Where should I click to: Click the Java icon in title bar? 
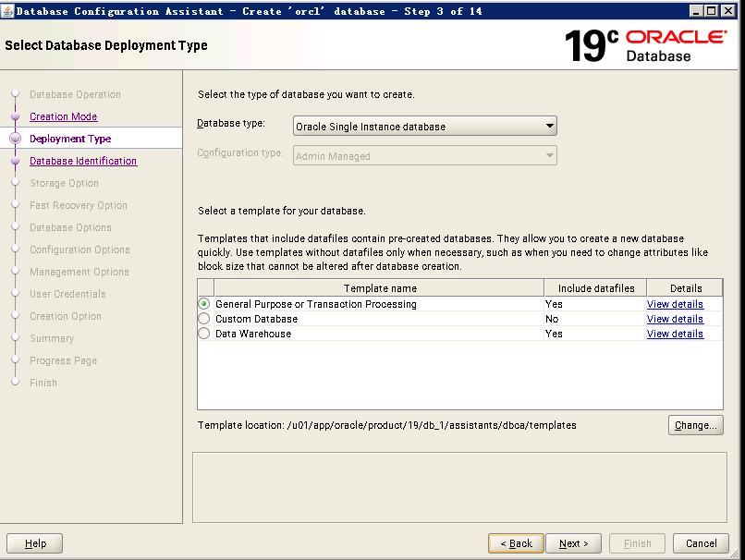[7, 10]
